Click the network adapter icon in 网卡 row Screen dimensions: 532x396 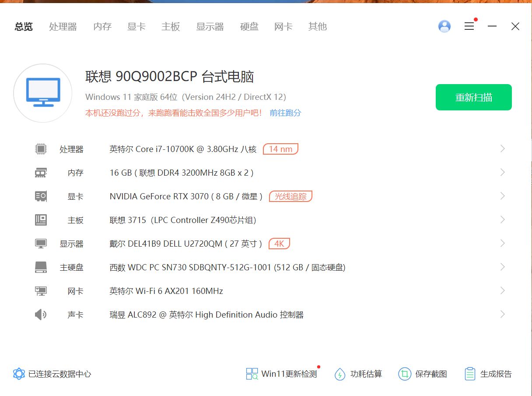click(41, 291)
